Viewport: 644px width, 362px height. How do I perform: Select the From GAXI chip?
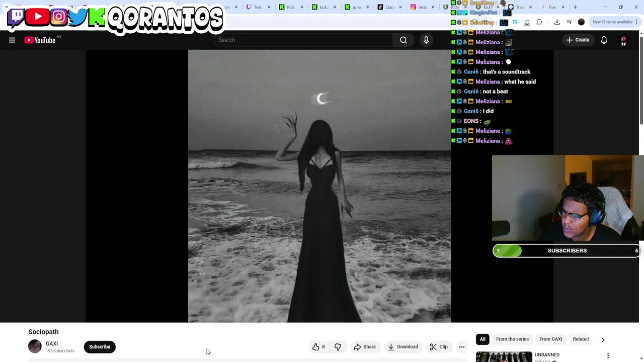point(551,339)
